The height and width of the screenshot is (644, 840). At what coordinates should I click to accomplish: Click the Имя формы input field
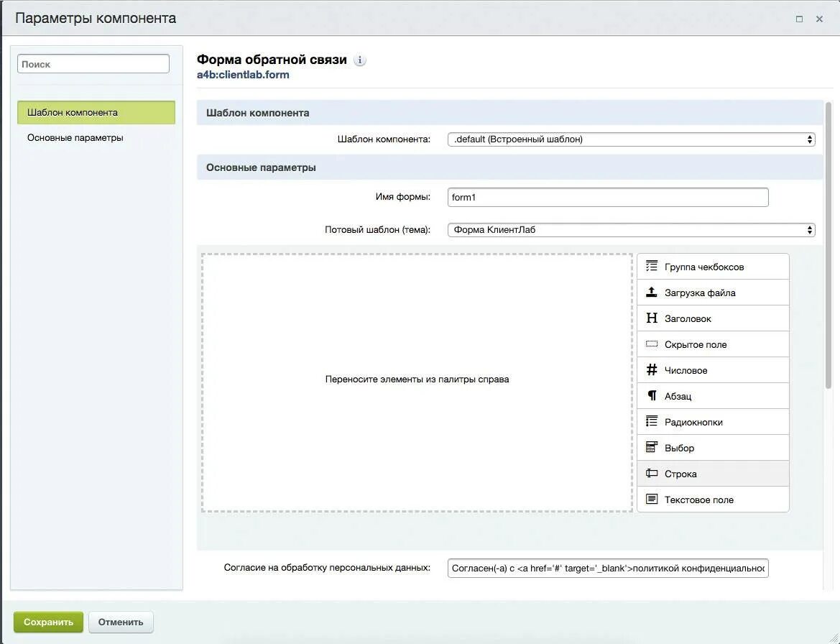click(608, 197)
